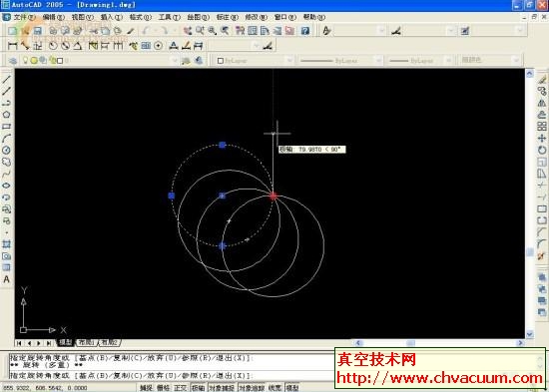Open the dim style dropdown on dimension toolbar

pos(235,46)
